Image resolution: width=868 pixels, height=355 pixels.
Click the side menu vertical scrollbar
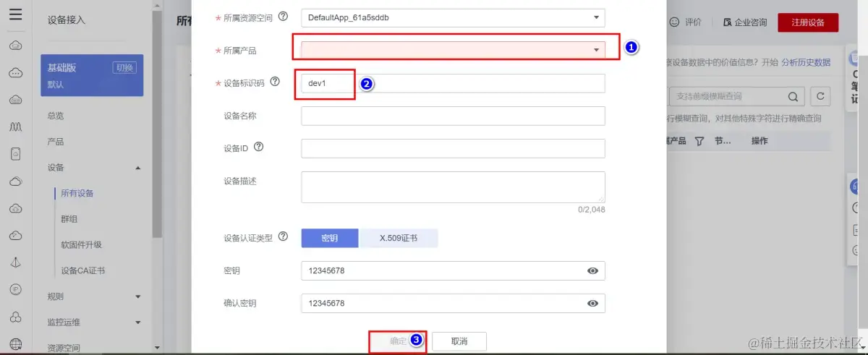tap(157, 123)
